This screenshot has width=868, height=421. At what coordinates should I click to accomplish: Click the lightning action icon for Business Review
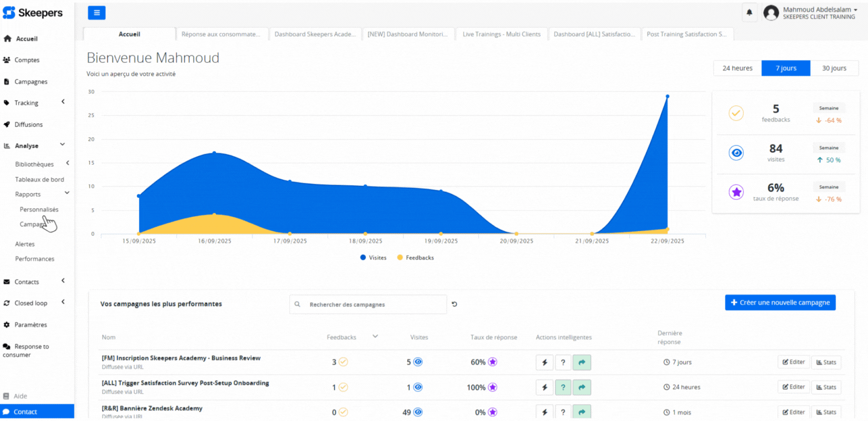pyautogui.click(x=544, y=362)
